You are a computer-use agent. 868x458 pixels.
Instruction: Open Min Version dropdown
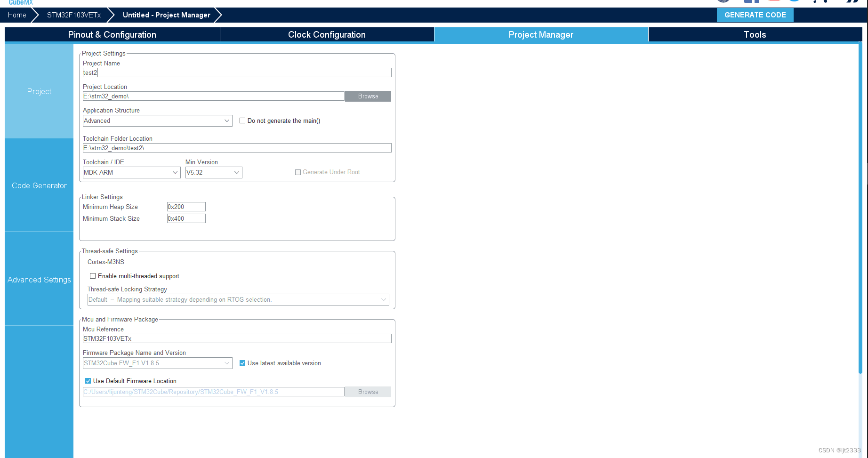[x=214, y=172]
